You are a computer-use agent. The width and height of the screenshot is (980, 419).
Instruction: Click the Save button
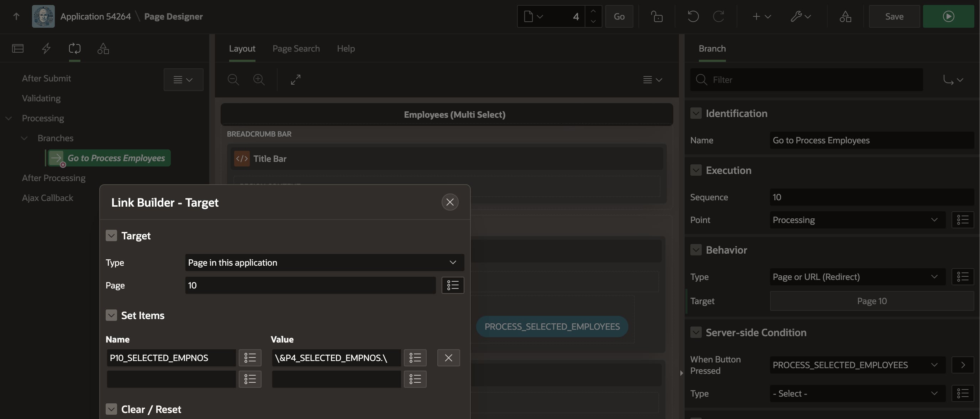coord(894,16)
